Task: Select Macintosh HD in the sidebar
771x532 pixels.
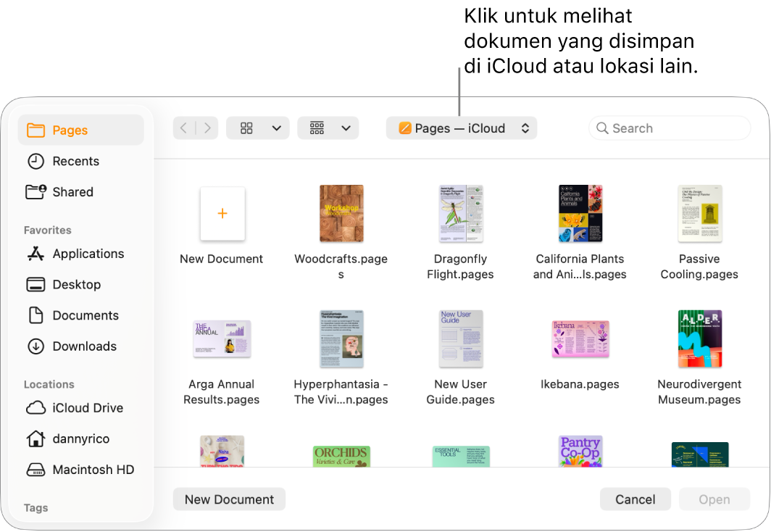Action: [92, 469]
